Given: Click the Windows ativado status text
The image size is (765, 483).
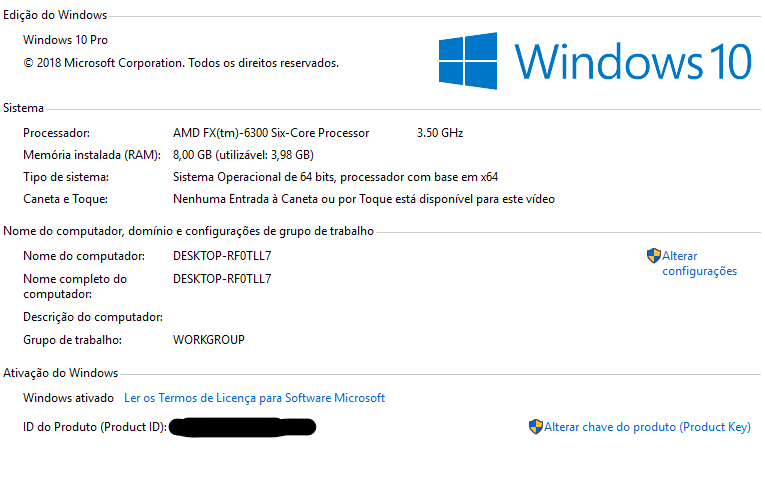Looking at the screenshot, I should click(x=68, y=398).
